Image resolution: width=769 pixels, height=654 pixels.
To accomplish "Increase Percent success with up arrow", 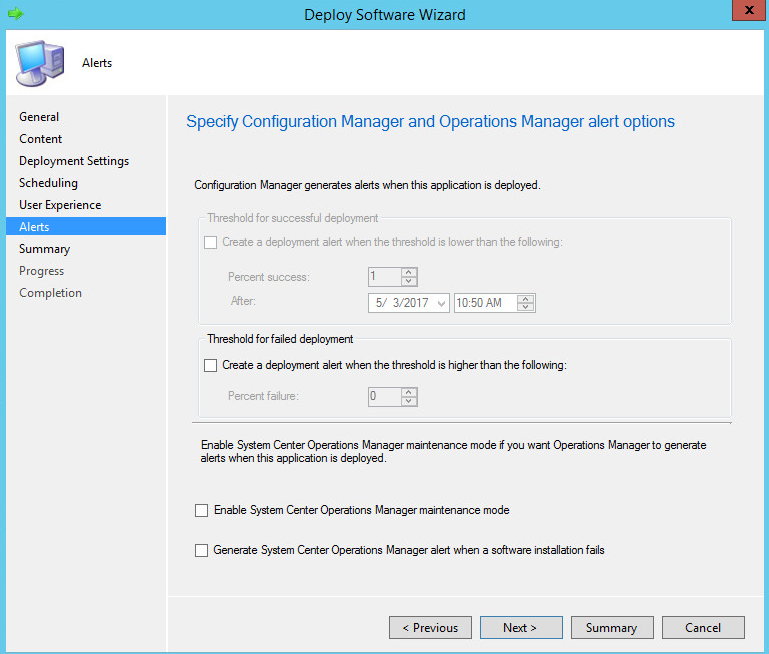I will click(x=409, y=272).
